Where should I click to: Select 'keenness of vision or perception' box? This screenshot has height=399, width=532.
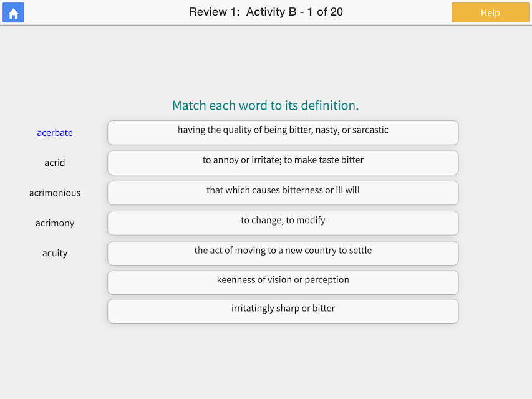[283, 282]
